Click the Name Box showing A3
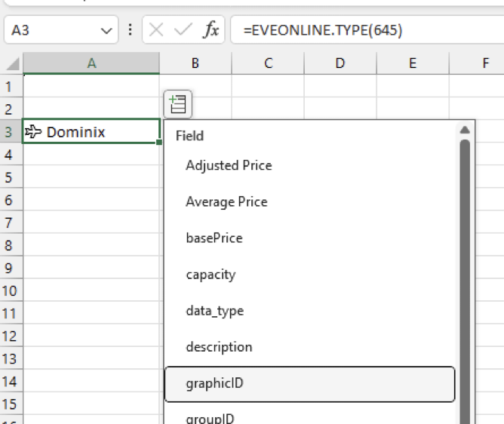This screenshot has width=504, height=424. [x=61, y=29]
